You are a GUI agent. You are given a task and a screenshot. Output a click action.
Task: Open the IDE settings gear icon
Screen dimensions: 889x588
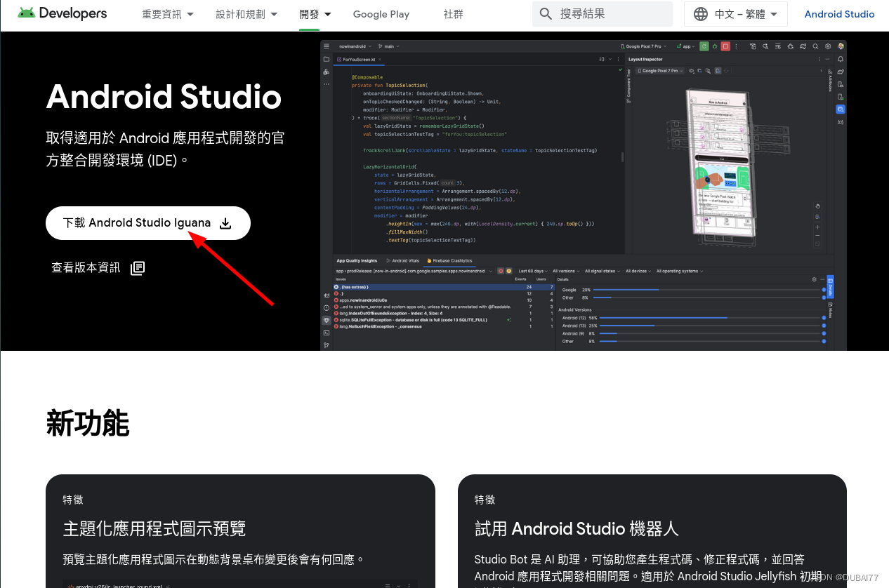(829, 46)
